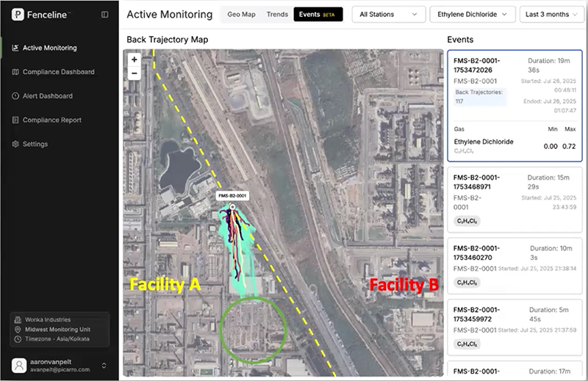Switch to the Trends tab
588x381 pixels.
click(x=277, y=15)
